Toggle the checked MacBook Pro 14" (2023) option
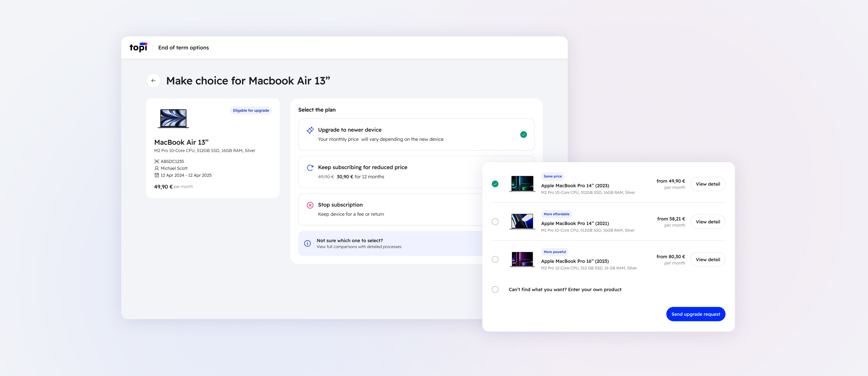The height and width of the screenshot is (376, 868). pos(495,184)
